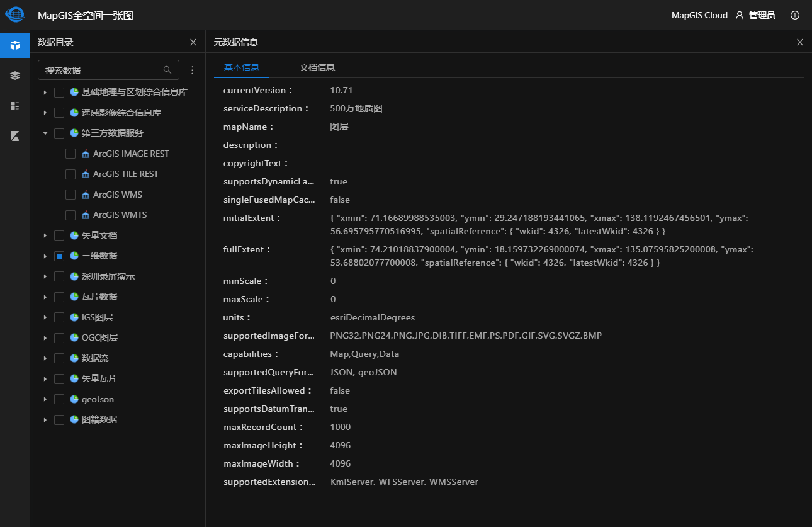Open the three-dot more options menu
This screenshot has height=527, width=812.
click(193, 70)
